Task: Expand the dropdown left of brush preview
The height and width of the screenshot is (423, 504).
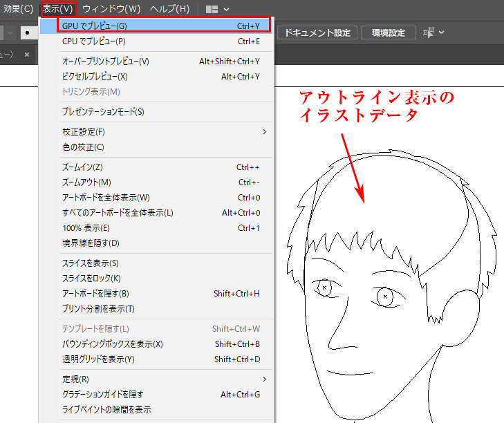Action: pyautogui.click(x=10, y=32)
